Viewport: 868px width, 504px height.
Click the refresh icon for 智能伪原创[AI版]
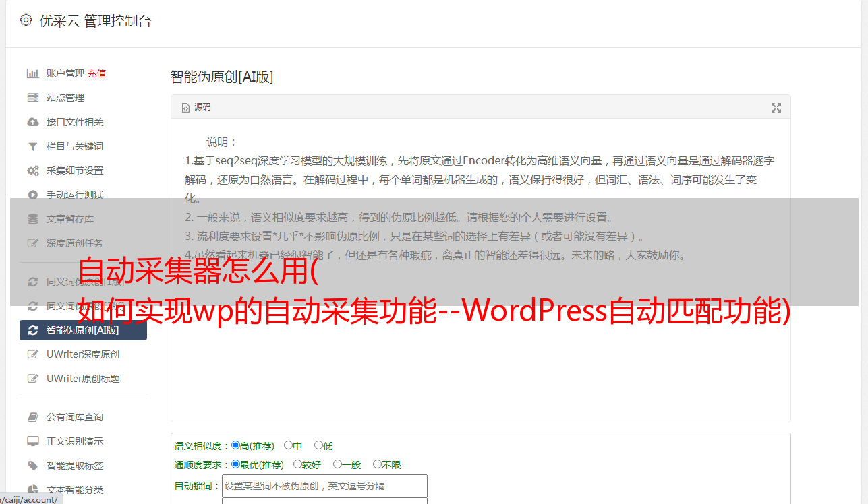click(x=32, y=330)
